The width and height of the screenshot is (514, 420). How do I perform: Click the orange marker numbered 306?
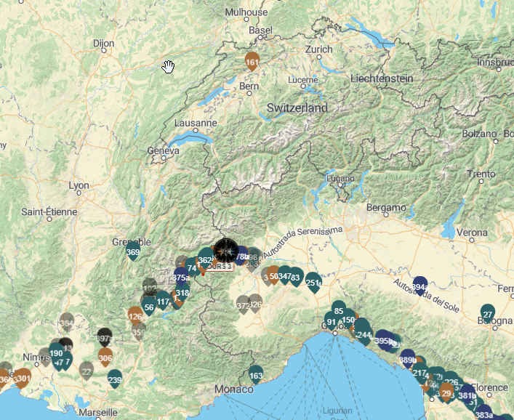105,358
